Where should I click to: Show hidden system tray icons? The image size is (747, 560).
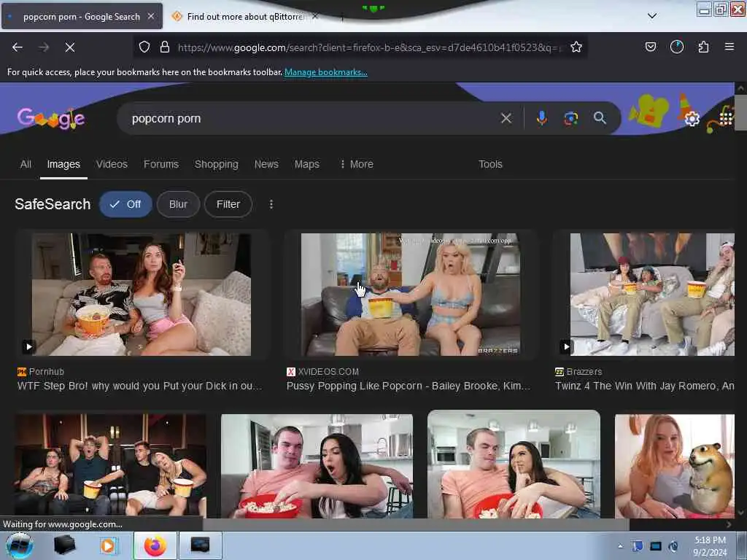pos(620,546)
